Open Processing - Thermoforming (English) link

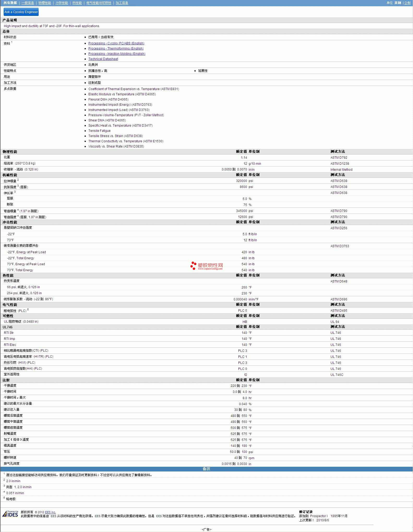(x=116, y=49)
